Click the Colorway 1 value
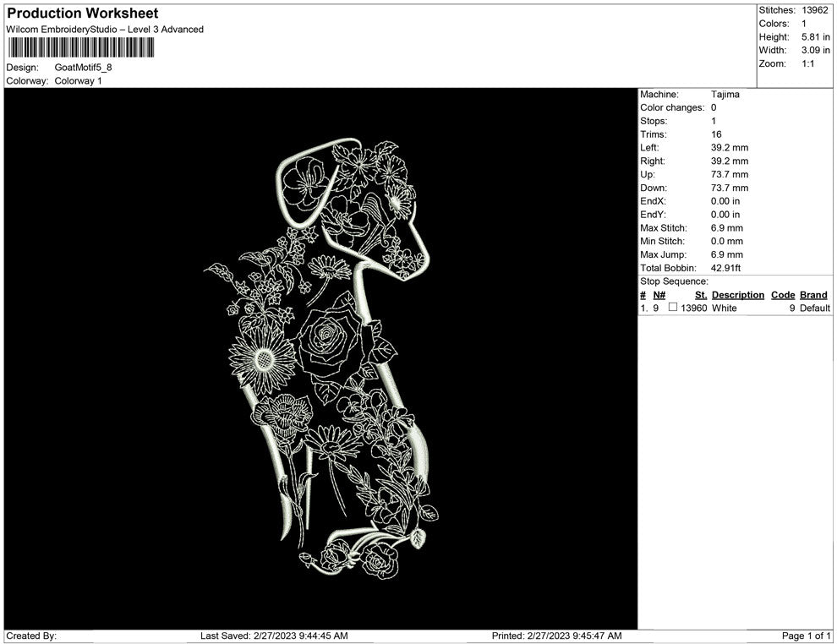Image resolution: width=837 pixels, height=644 pixels. [79, 81]
